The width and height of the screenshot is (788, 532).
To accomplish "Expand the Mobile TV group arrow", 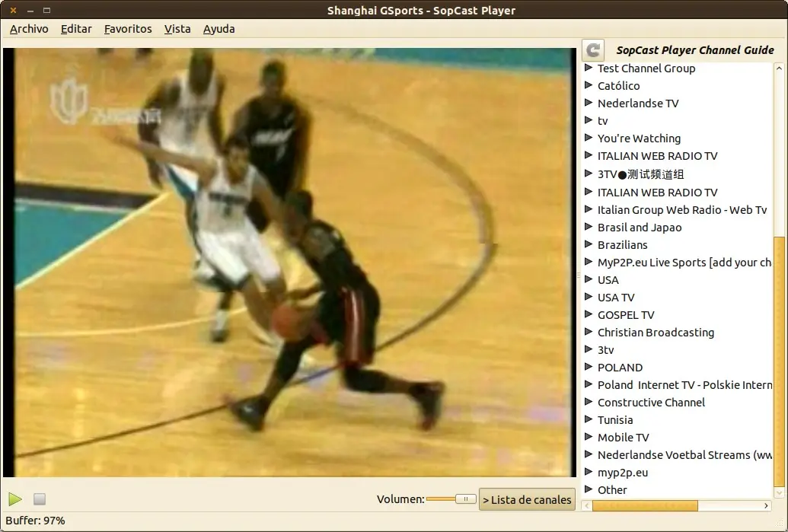I will pyautogui.click(x=589, y=437).
